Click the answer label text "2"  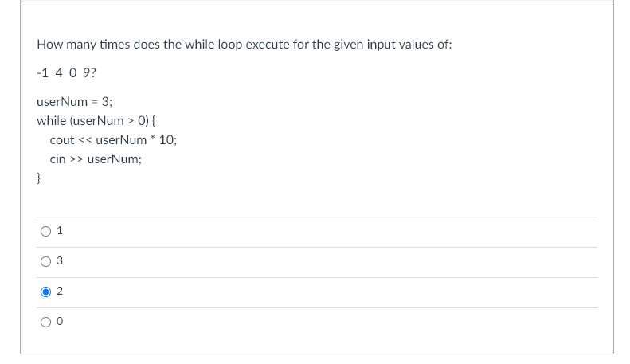coord(61,292)
